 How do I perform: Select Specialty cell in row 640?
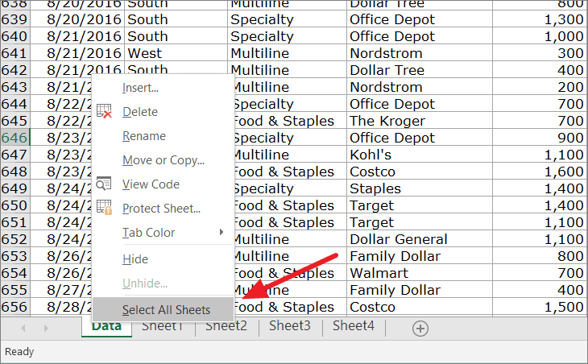coord(287,36)
